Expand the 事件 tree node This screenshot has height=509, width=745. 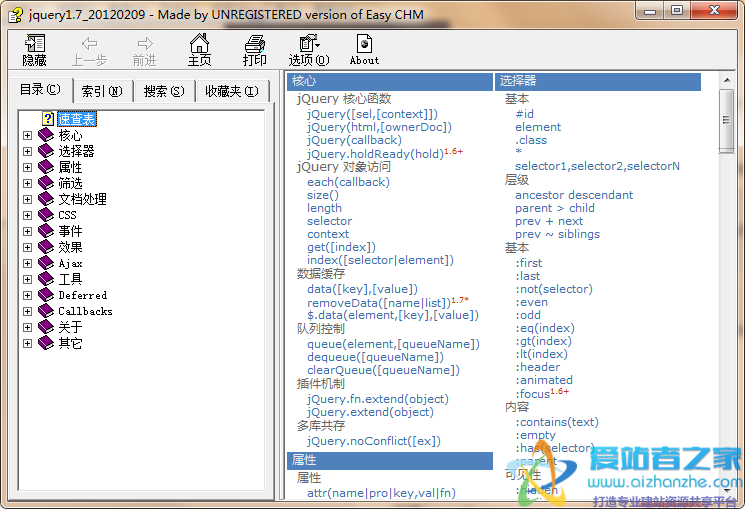(28, 231)
